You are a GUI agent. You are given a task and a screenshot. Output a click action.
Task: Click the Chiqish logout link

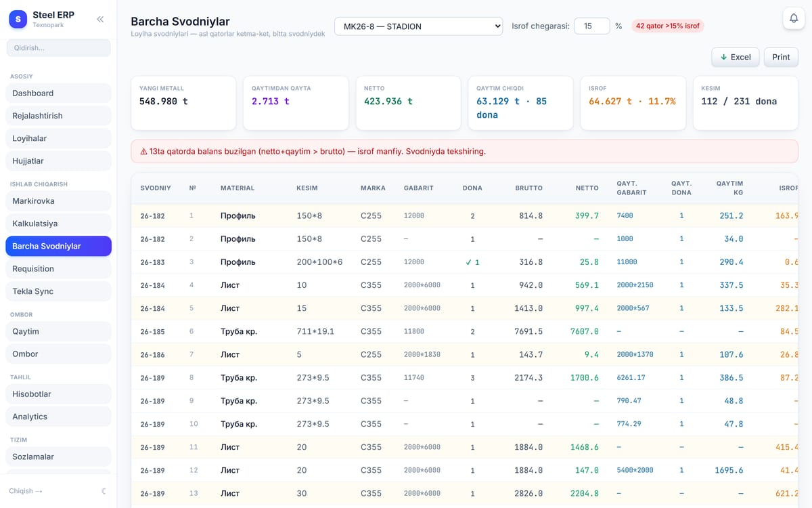pos(26,491)
